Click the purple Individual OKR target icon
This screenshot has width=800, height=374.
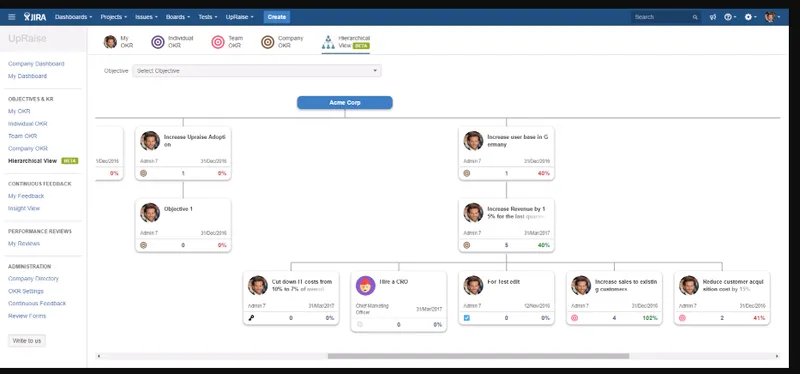coord(158,42)
